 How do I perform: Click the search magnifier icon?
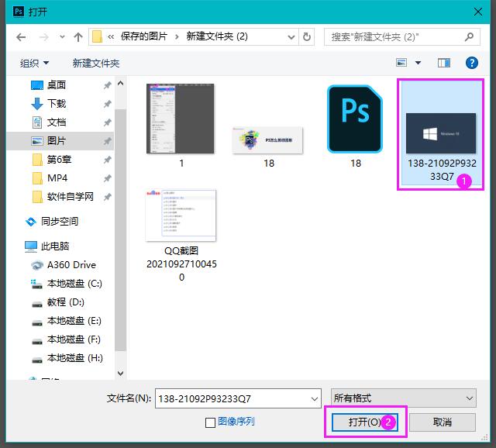click(x=469, y=37)
